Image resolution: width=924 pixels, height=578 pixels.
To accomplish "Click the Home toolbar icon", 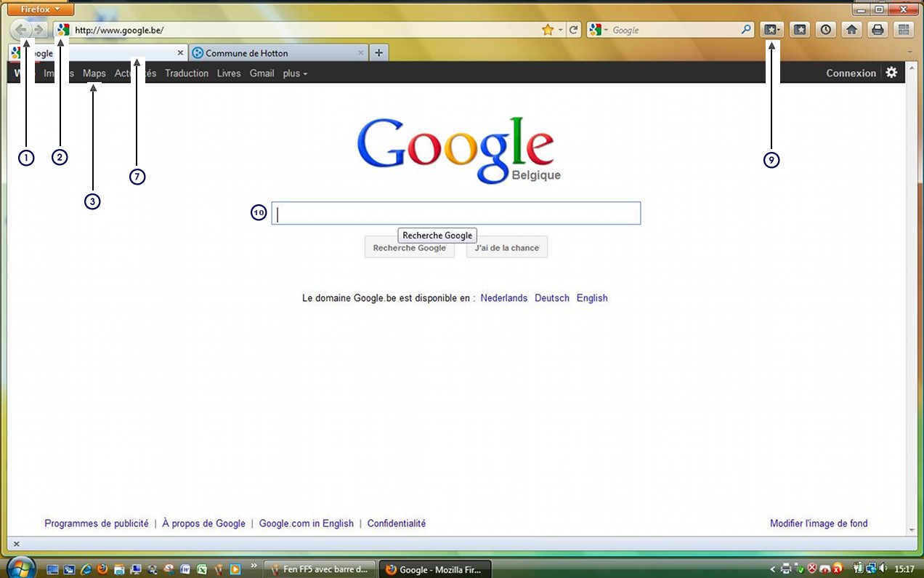I will 851,30.
